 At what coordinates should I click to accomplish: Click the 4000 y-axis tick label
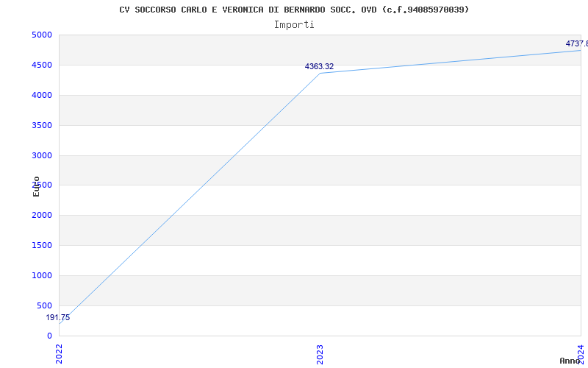tap(42, 96)
